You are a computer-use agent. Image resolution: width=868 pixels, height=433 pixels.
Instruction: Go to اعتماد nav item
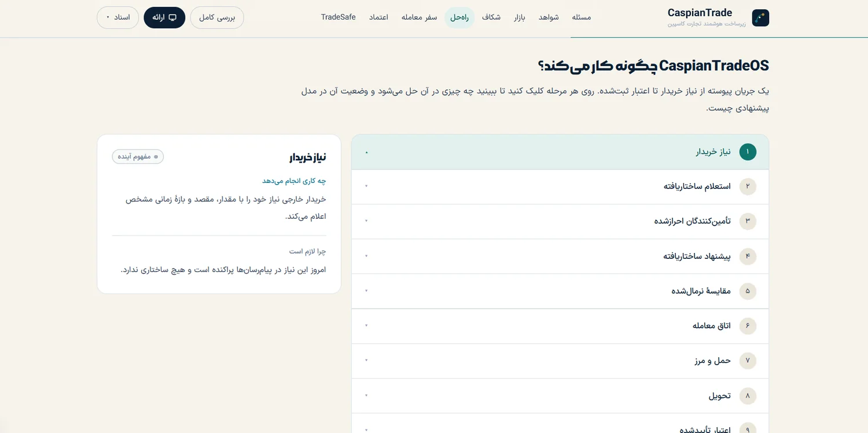[378, 17]
